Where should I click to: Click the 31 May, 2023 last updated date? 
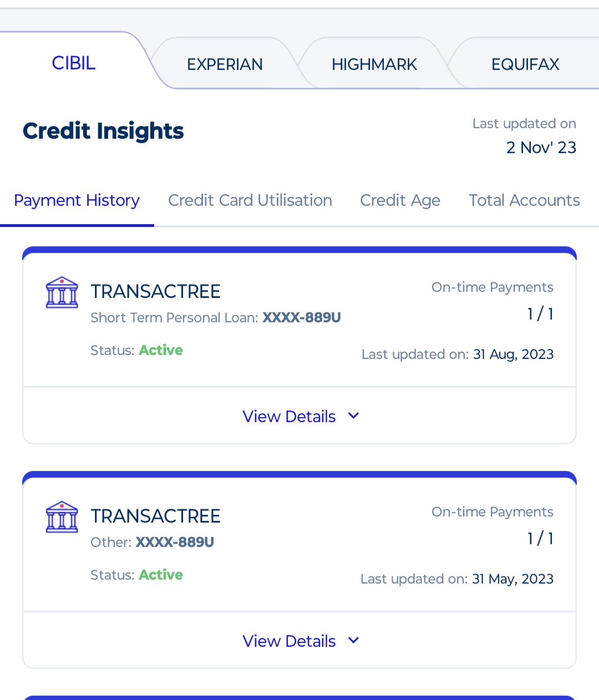512,579
